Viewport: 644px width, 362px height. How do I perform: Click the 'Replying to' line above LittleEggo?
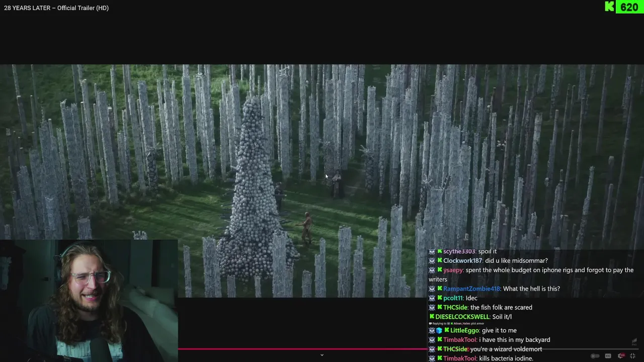tap(456, 323)
